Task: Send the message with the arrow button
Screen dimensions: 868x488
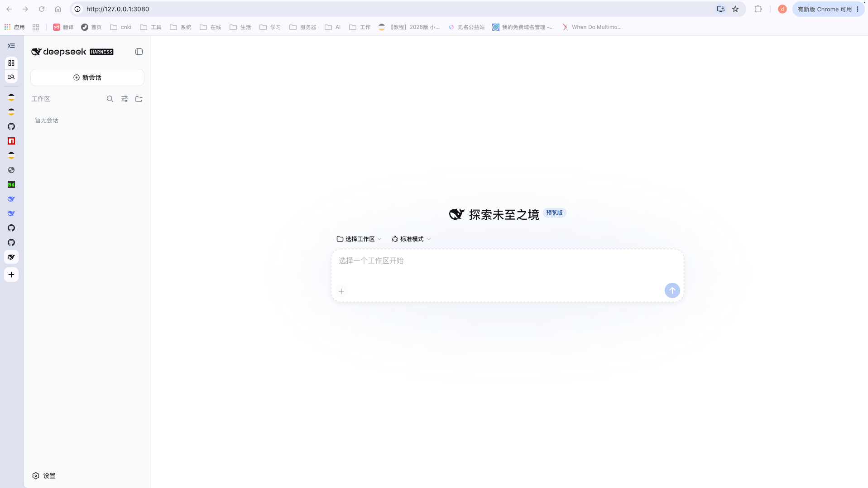Action: (672, 290)
